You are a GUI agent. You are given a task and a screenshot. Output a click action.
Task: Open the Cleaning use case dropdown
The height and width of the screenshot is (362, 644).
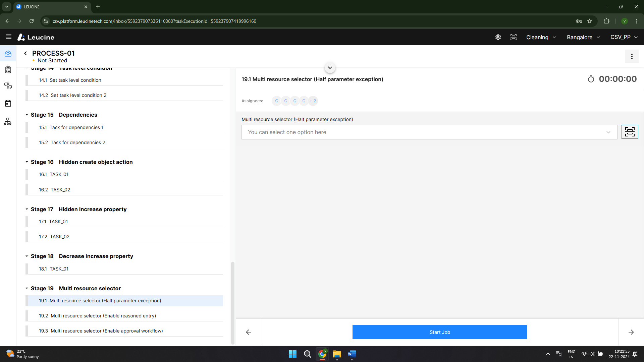coord(541,37)
